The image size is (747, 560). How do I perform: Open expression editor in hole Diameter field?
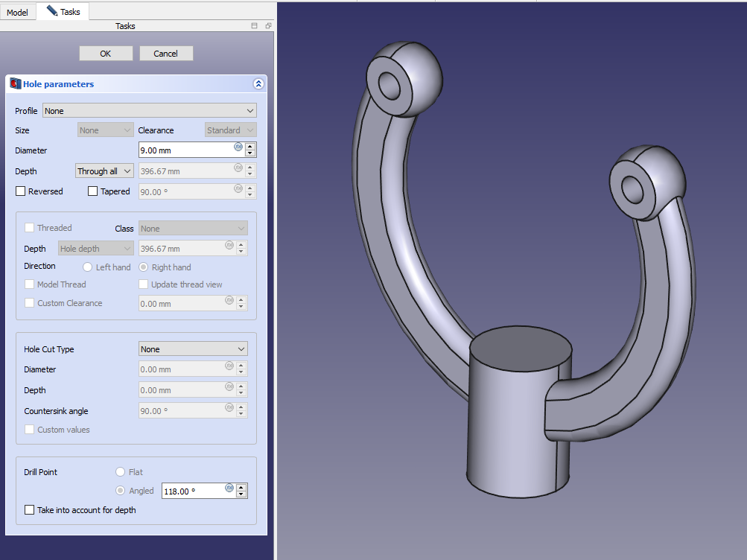coord(238,147)
